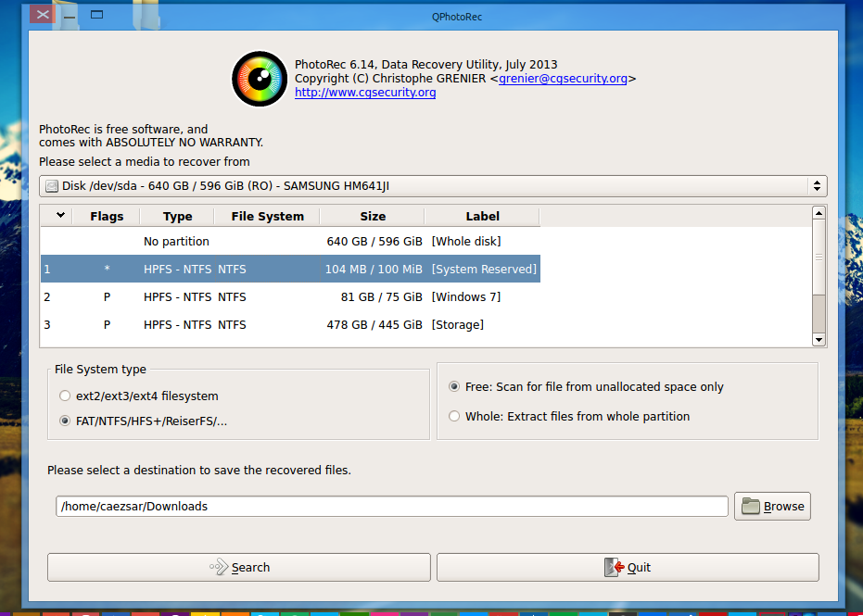The width and height of the screenshot is (863, 616).
Task: Click the arrow icon on Search button
Action: [x=219, y=567]
